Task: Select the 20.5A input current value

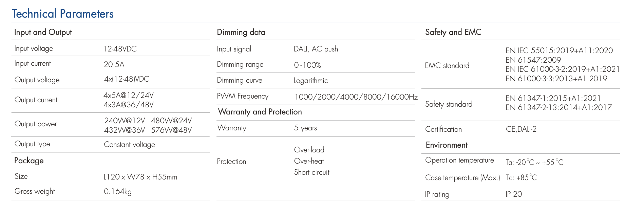Action: 114,64
